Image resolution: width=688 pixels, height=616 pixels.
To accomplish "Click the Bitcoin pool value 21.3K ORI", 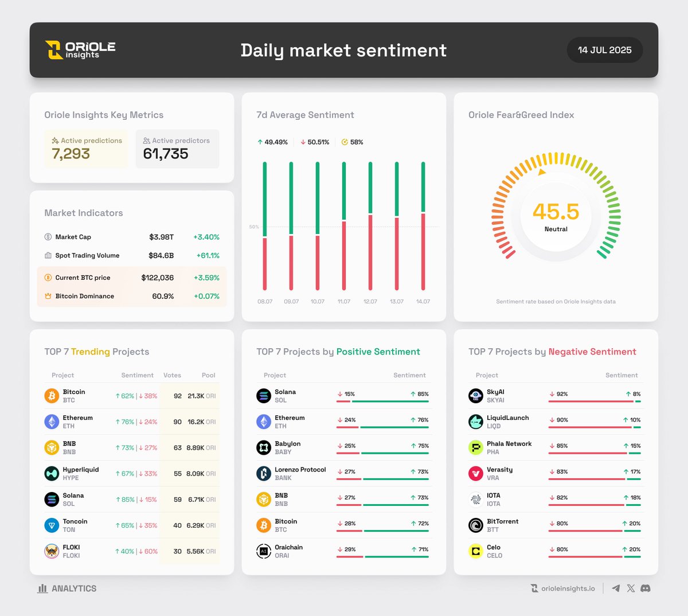I will coord(202,396).
